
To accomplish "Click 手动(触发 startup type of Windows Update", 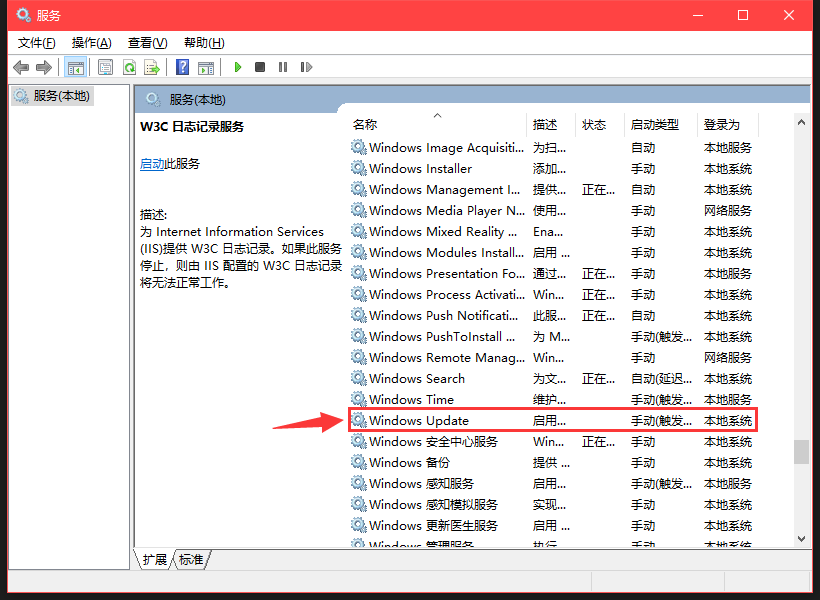I will tap(661, 421).
